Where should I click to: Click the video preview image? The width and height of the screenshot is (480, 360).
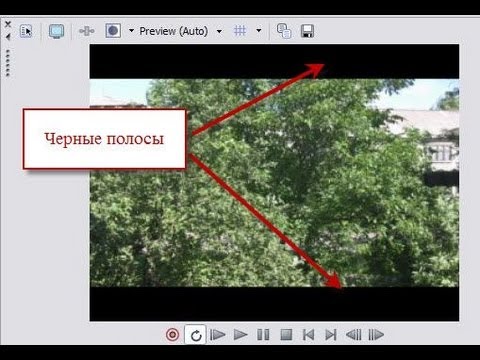274,183
